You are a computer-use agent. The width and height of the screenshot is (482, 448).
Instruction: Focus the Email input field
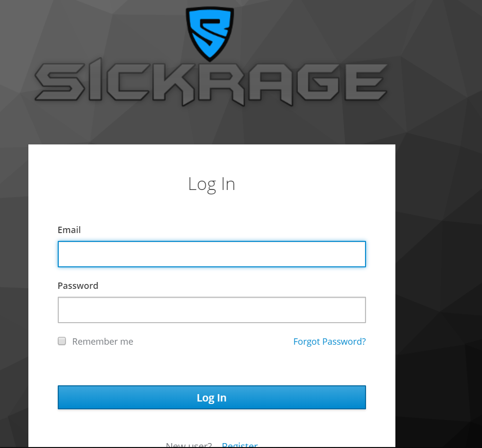tap(212, 254)
